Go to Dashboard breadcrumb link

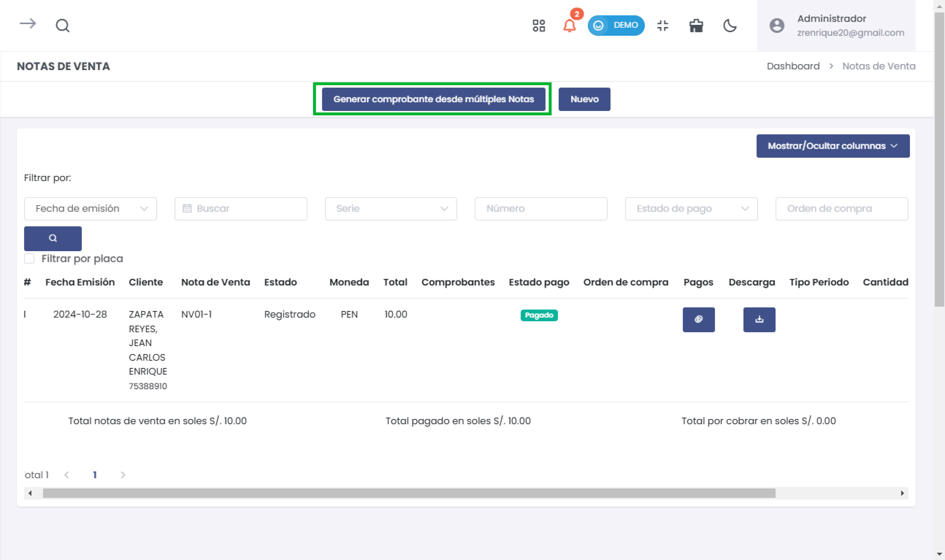pyautogui.click(x=793, y=66)
